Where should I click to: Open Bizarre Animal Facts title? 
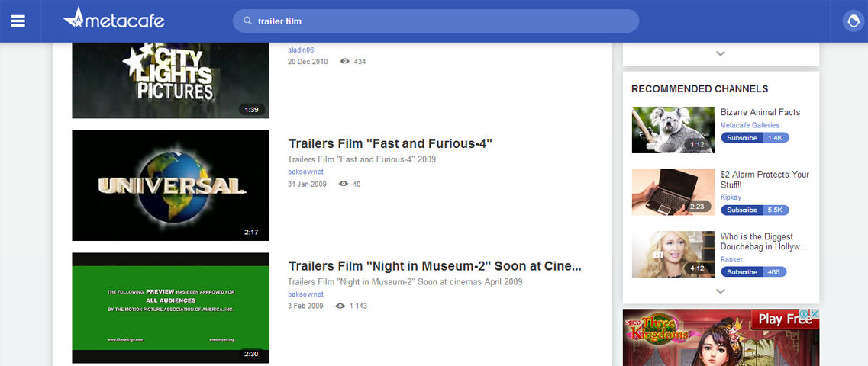[x=760, y=112]
